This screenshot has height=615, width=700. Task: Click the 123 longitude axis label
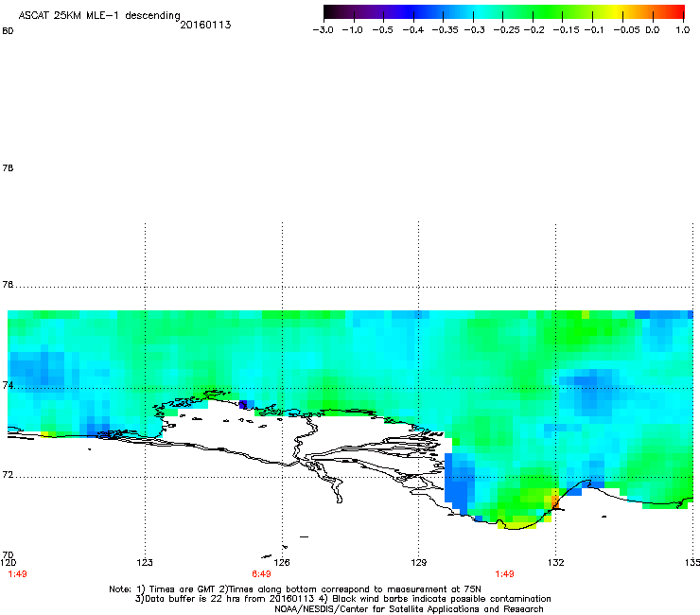coord(145,562)
